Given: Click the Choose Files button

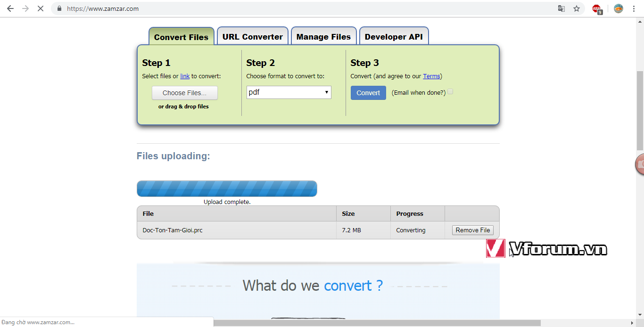Looking at the screenshot, I should [184, 93].
